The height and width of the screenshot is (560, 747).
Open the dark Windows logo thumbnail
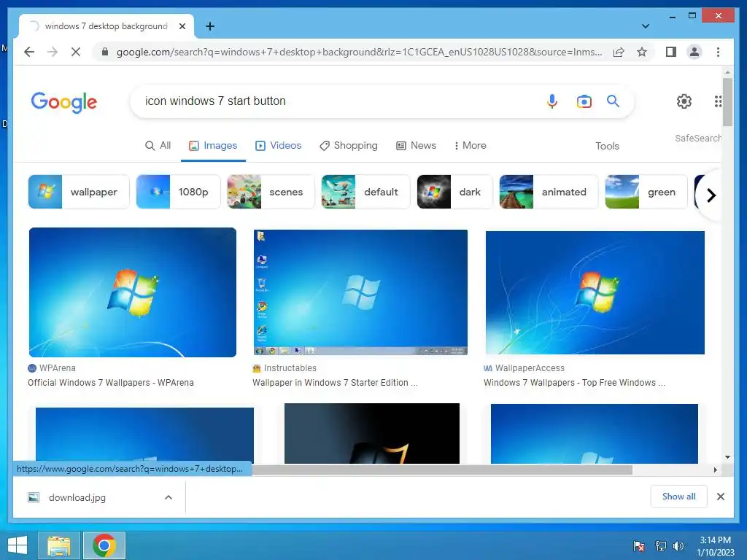coord(371,433)
